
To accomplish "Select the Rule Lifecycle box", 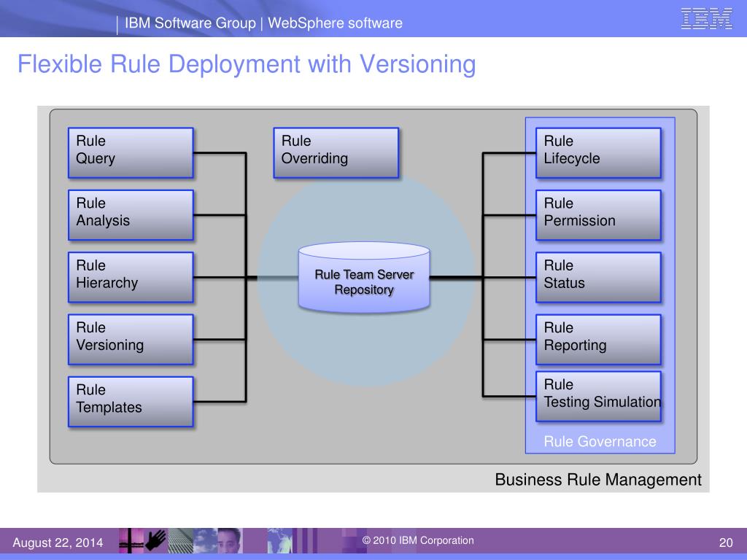I will (x=598, y=153).
